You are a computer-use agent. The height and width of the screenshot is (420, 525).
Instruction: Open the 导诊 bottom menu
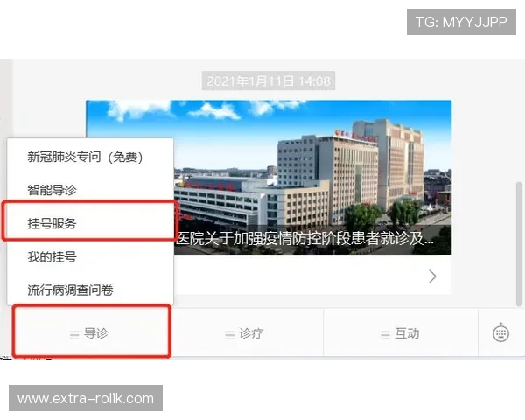[x=90, y=333]
